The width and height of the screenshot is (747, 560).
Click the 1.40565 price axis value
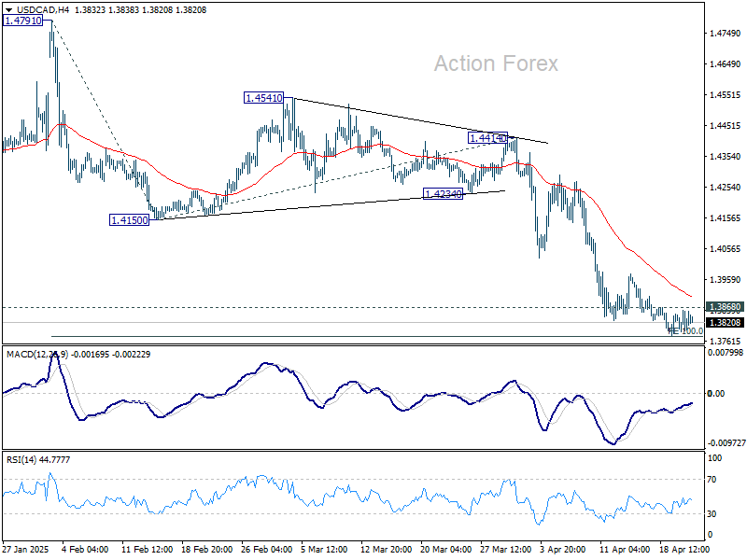(726, 248)
